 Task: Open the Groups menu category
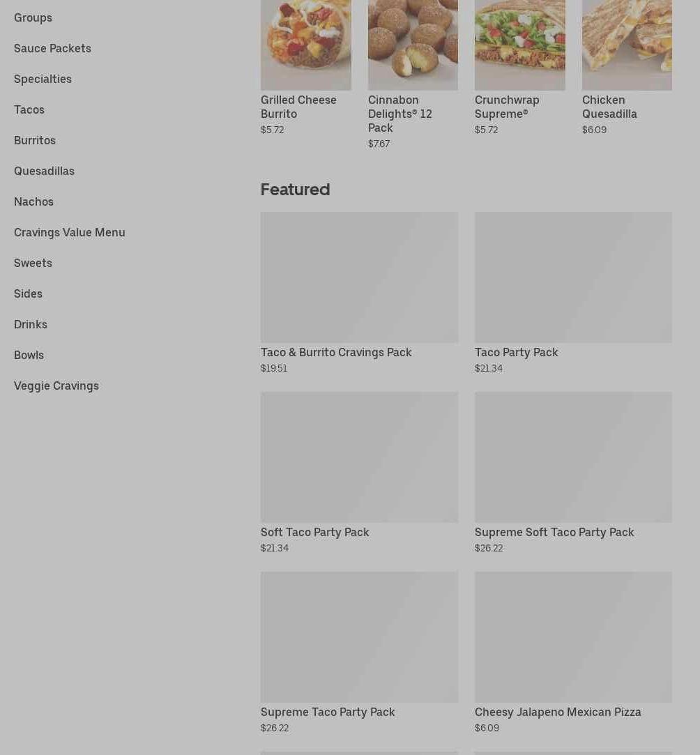point(33,17)
